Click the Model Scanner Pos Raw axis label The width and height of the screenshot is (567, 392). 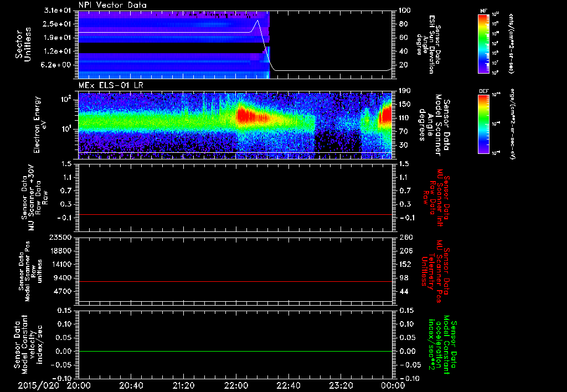30,271
